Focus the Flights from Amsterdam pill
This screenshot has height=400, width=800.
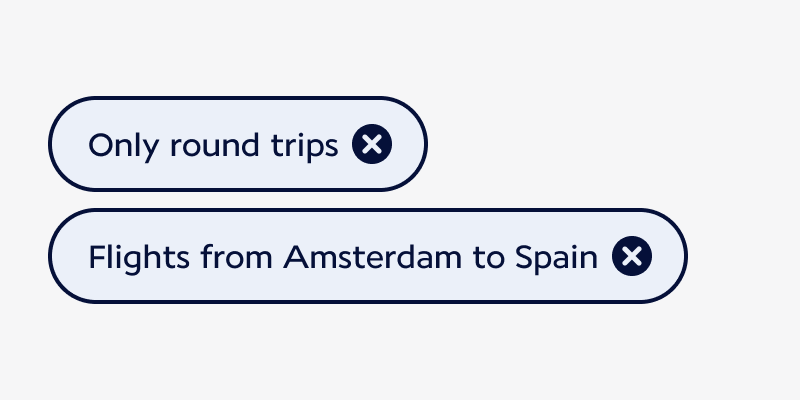coord(343,258)
